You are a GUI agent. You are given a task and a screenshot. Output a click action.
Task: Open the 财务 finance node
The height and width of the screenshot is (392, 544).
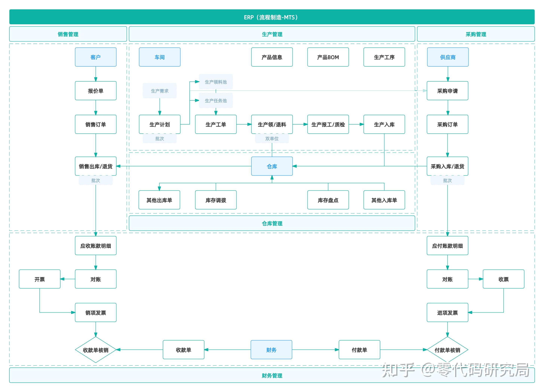[x=271, y=350]
